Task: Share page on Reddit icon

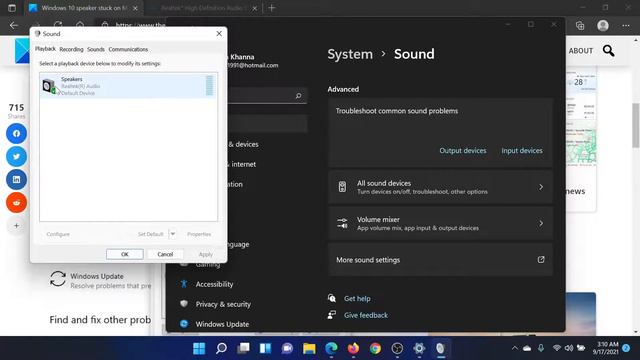Action: 16,202
